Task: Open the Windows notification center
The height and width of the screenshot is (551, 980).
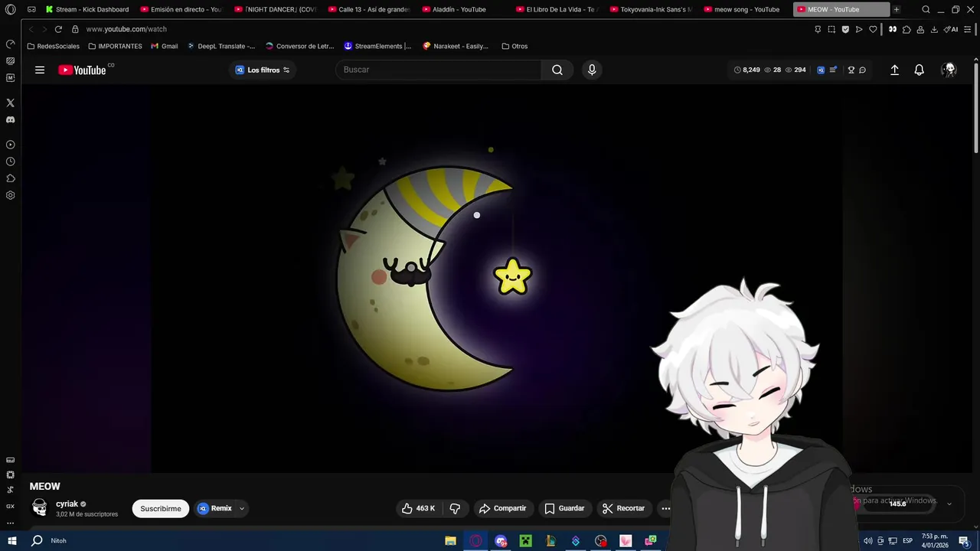Action: tap(964, 540)
